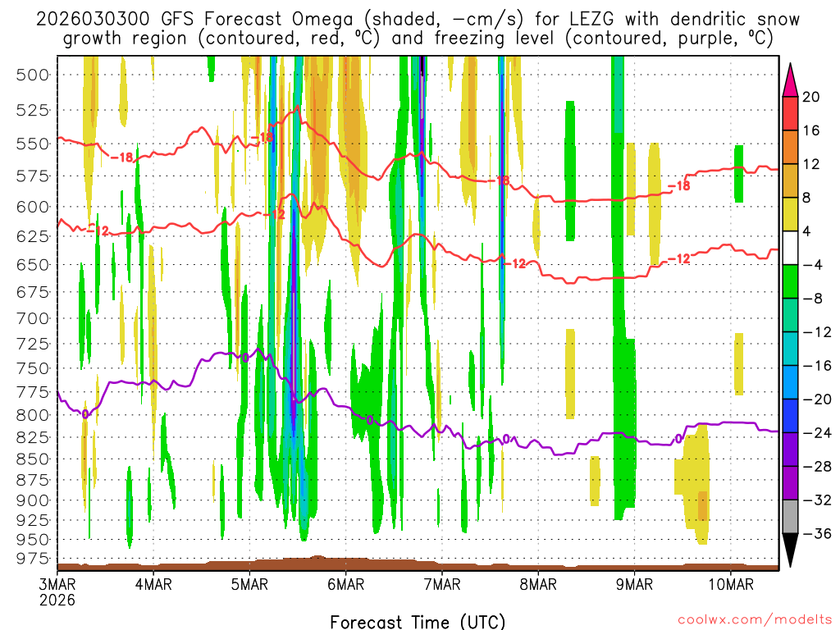Click the Forecast Time (UTC) axis title
The image size is (840, 630).
coord(418,621)
